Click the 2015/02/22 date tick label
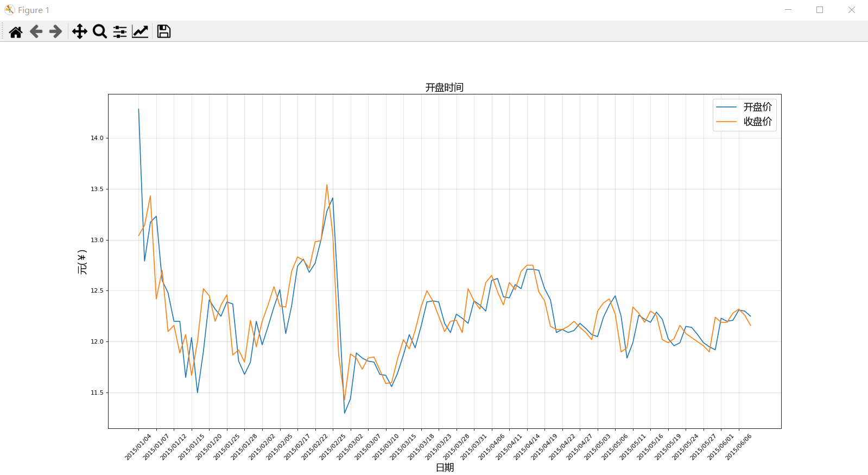The width and height of the screenshot is (868, 475). (314, 447)
